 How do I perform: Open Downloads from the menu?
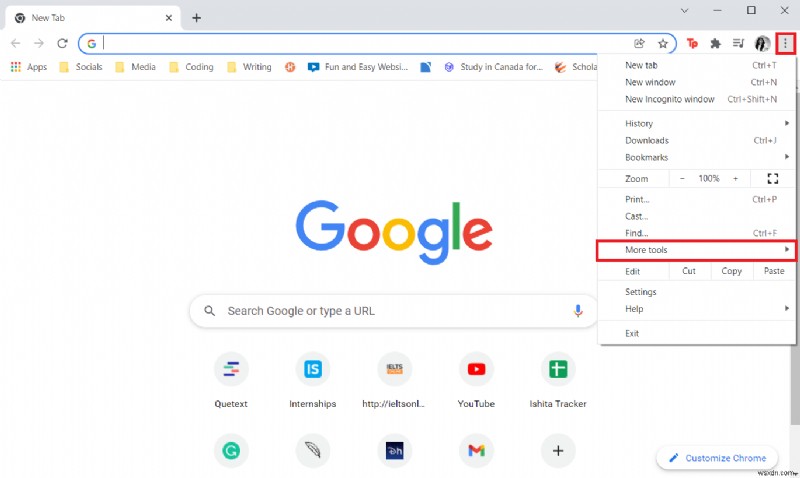(696, 140)
